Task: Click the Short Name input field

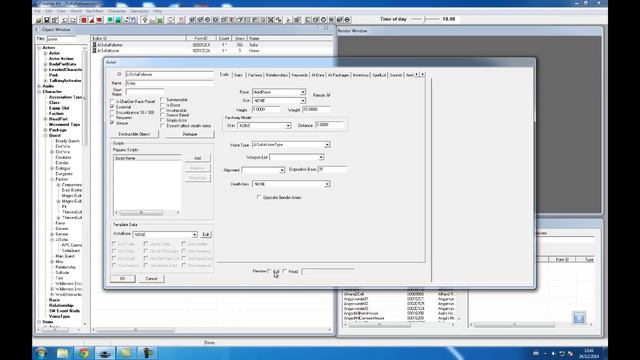Action: click(144, 91)
